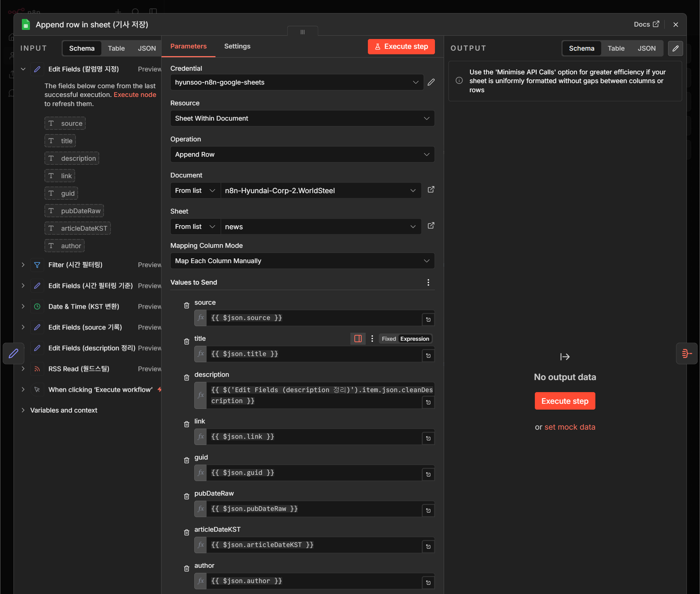Image resolution: width=700 pixels, height=594 pixels.
Task: Expand RSS Read (월드스틸) node
Action: (x=23, y=369)
